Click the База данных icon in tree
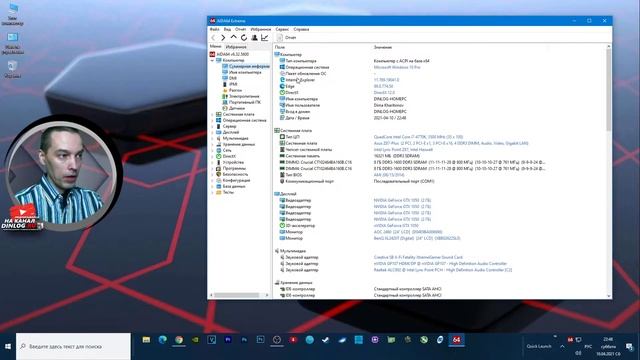 [219, 186]
